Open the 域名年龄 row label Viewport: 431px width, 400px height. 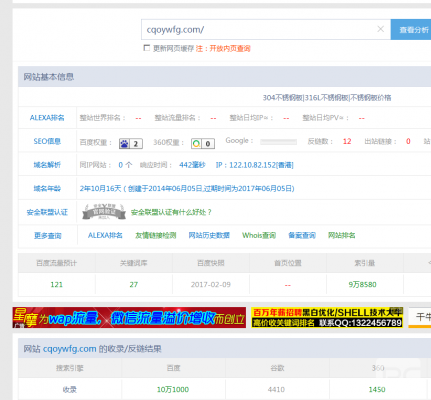point(47,188)
